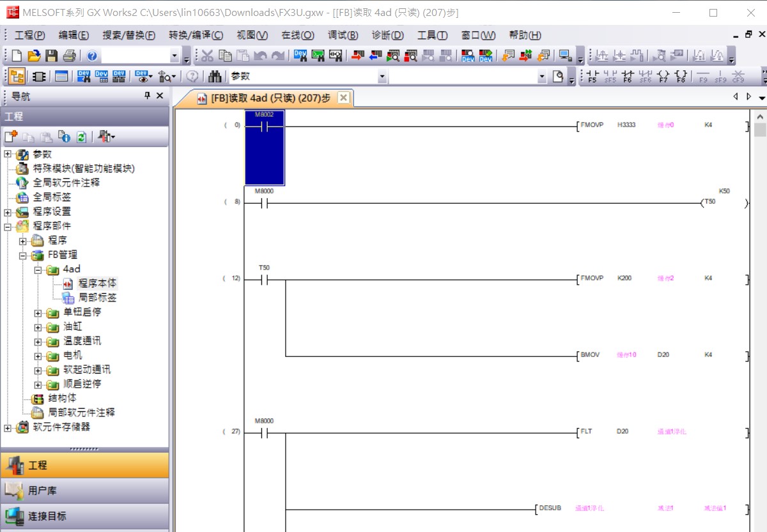Viewport: 767px width, 532px height.
Task: Close the 读取 4ad document tab
Action: (x=343, y=98)
